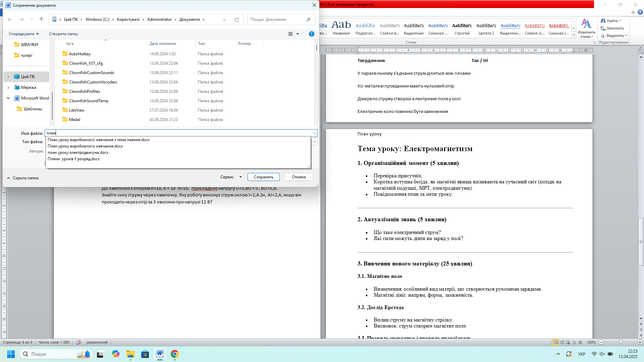Hide folders with Скрыть папки
644x362 pixels.
(23, 178)
